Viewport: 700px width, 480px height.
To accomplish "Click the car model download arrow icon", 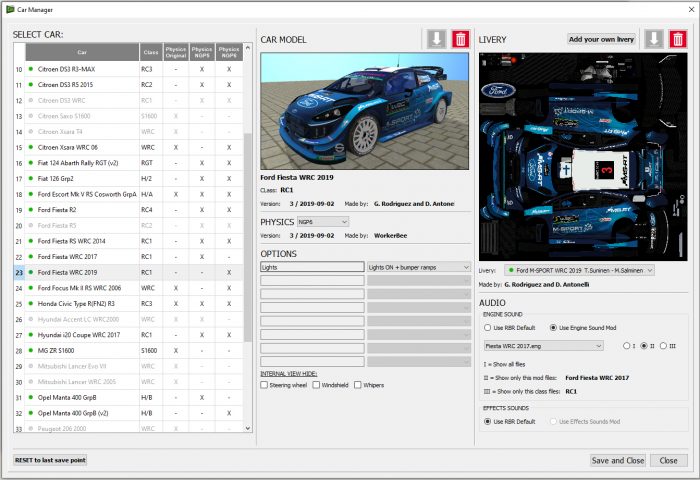I will pos(437,39).
